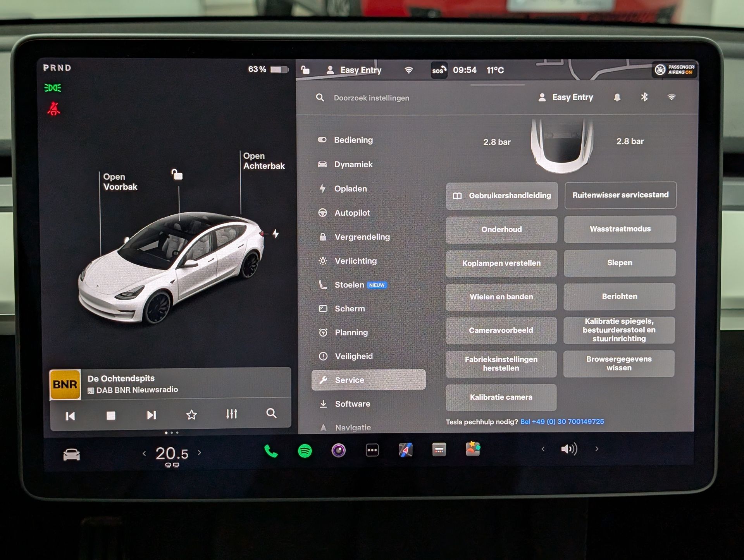Viewport: 744px width, 560px height.
Task: Open the Spotify app icon
Action: [305, 451]
